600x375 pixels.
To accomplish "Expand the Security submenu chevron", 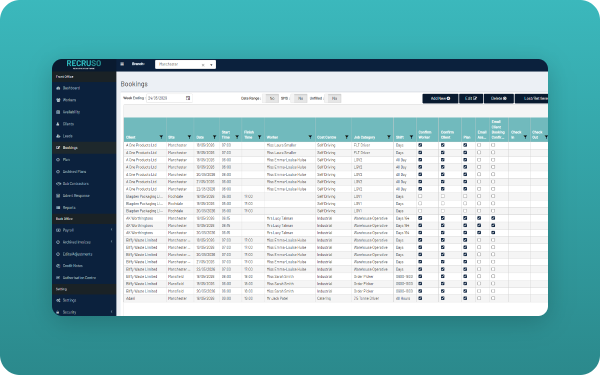I will pyautogui.click(x=112, y=312).
